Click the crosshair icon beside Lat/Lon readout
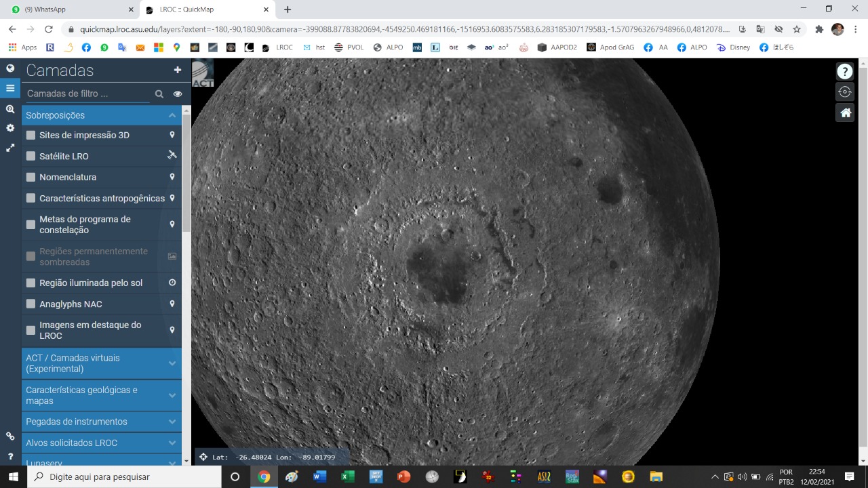 [203, 457]
